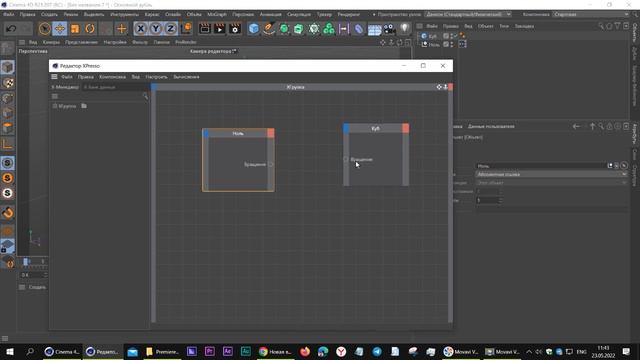This screenshot has width=640, height=360.
Task: Click Render to Picture Viewer icon
Action: [220, 29]
